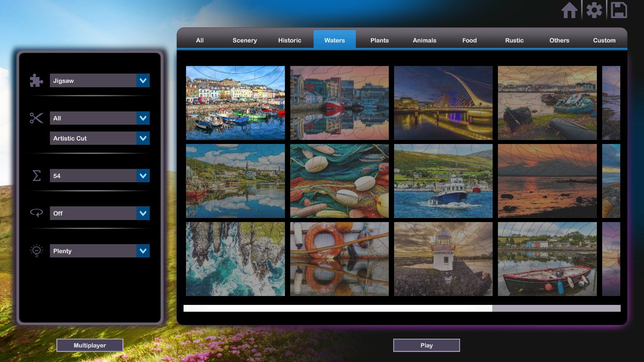Select the scissors cut-style icon
644x362 pixels.
click(x=36, y=118)
